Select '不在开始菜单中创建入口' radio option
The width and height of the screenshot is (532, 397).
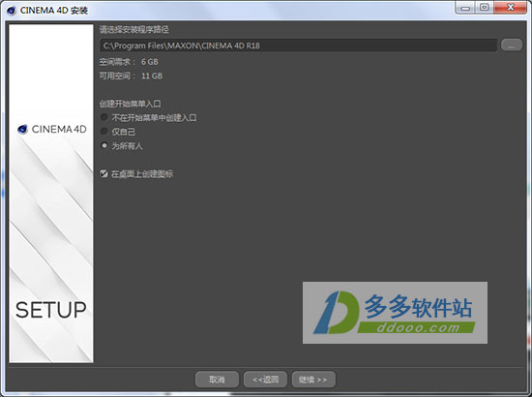104,117
